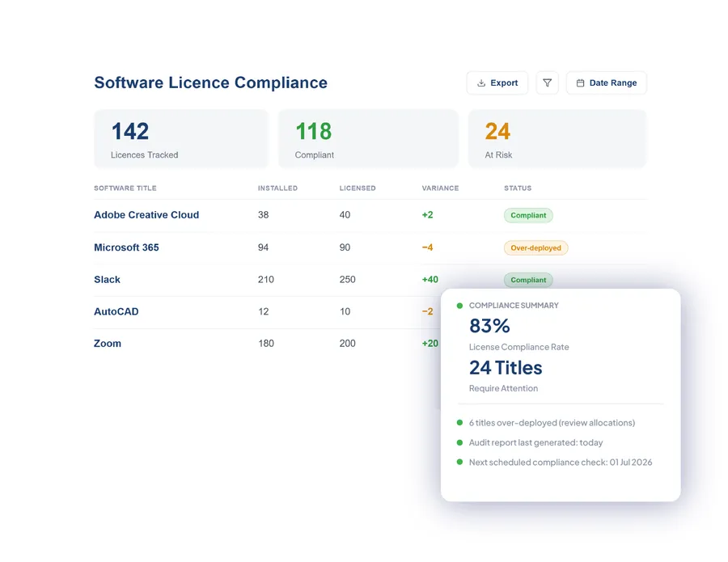Image resolution: width=728 pixels, height=562 pixels.
Task: Select the −2 variance for AutoCAD
Action: point(428,311)
